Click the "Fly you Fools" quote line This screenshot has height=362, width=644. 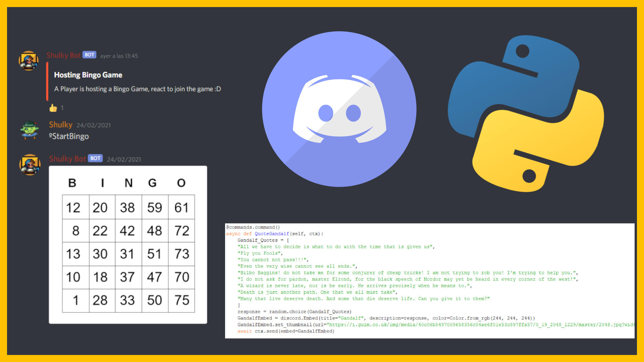(x=260, y=253)
